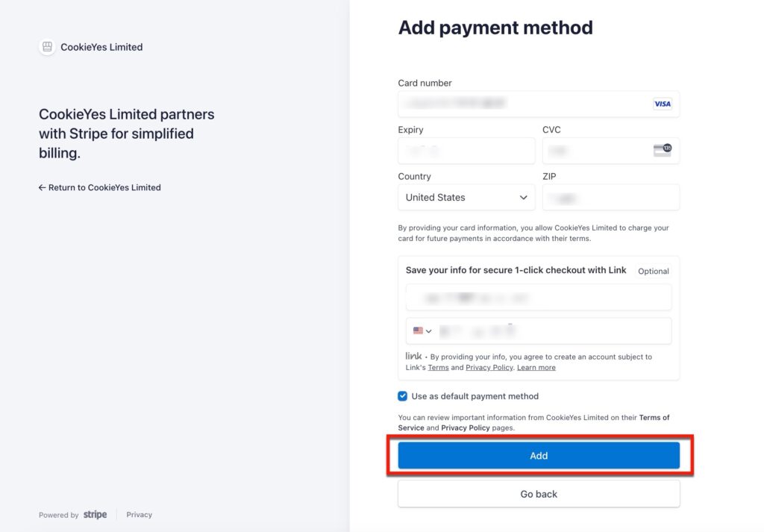This screenshot has height=532, width=764.
Task: Open Link's Terms page
Action: [438, 366]
